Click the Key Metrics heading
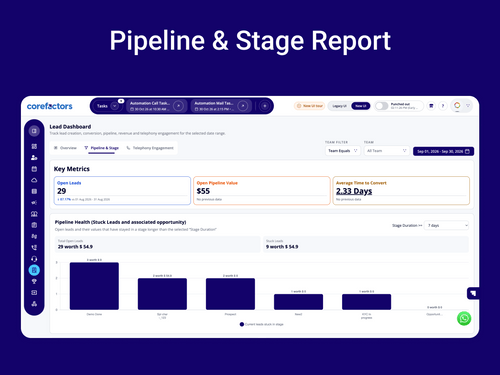 [72, 169]
